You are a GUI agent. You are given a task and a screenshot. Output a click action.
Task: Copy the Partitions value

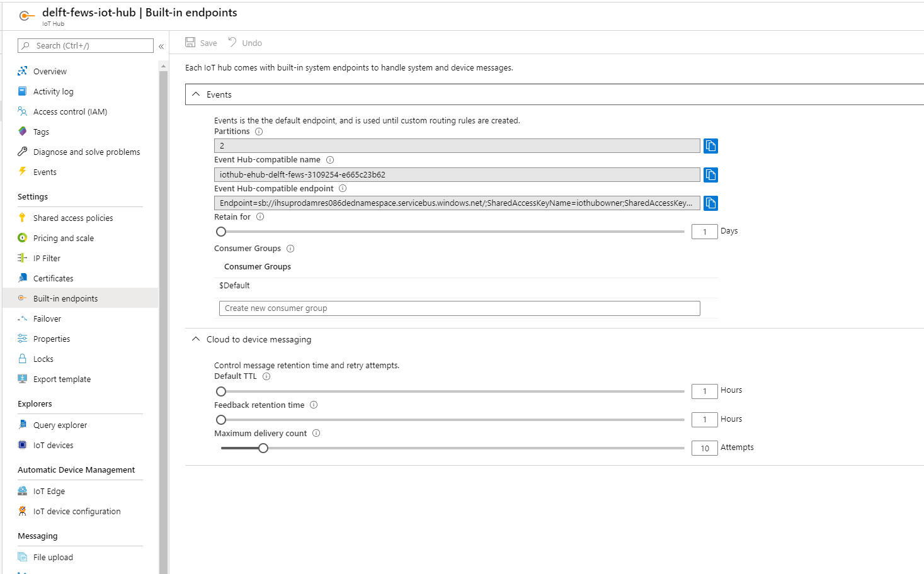[x=710, y=146]
